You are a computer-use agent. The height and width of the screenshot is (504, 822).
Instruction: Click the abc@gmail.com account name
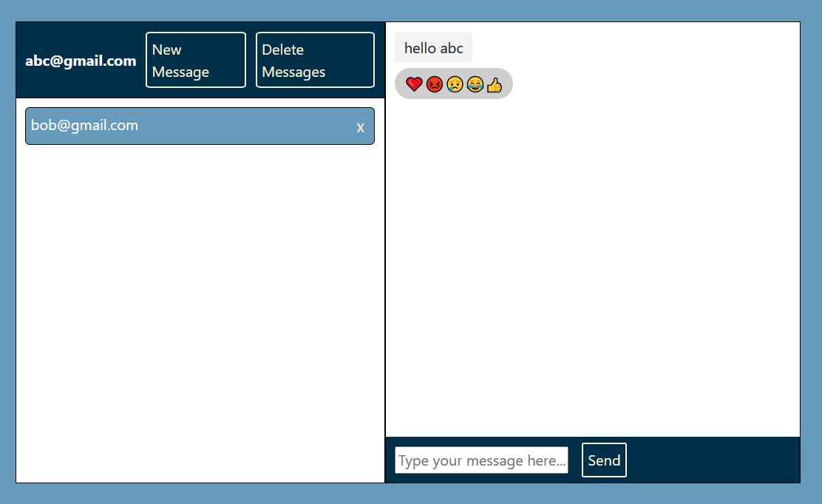click(x=81, y=61)
